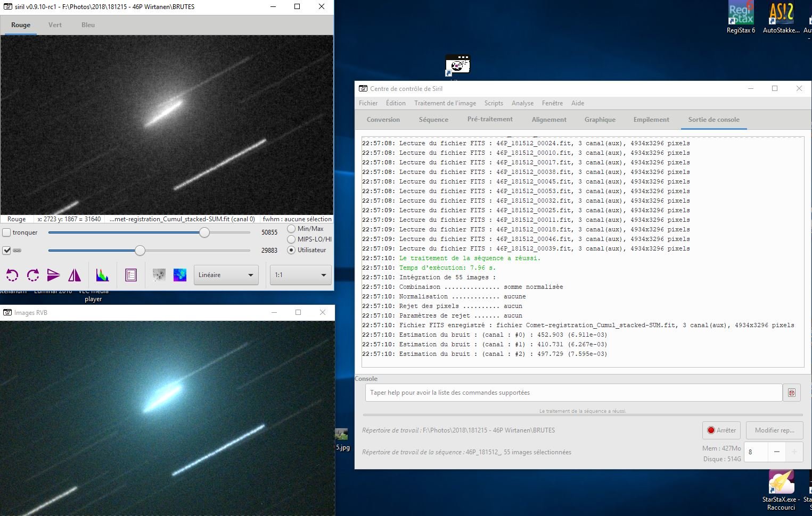The image size is (812, 516).
Task: Click the thread count field showing 8
Action: click(756, 452)
